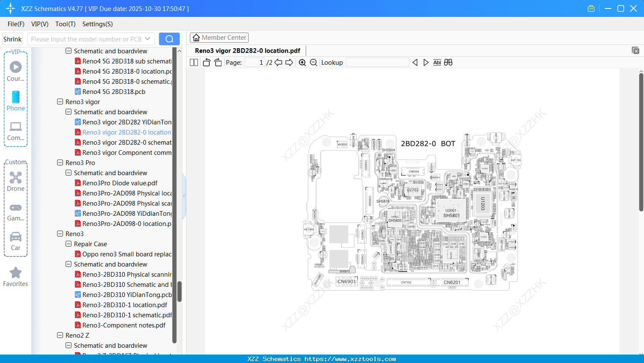This screenshot has width=644, height=363.
Task: Open Reno3Pro-2AD098 YiDdianTong boardview
Action: coord(123,214)
